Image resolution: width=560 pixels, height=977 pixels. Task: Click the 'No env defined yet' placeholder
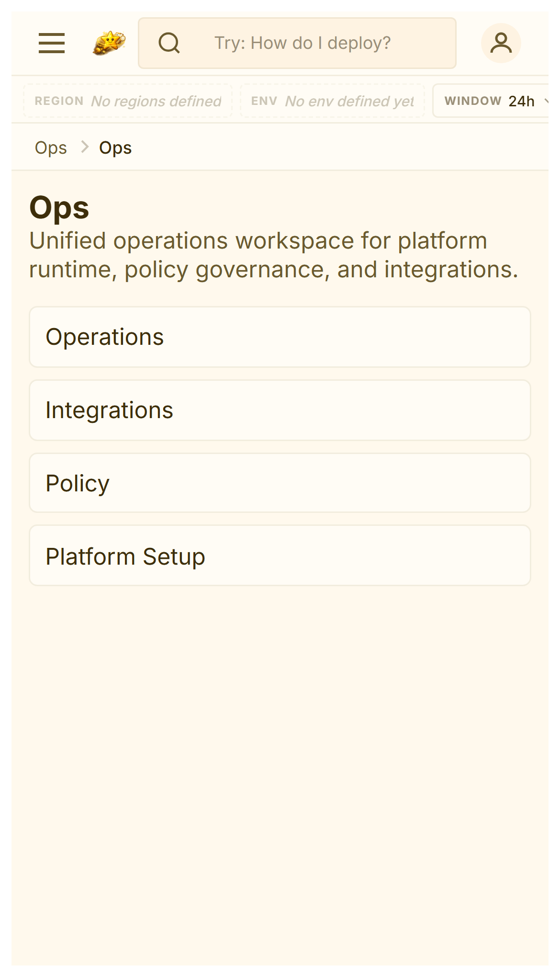tap(349, 101)
